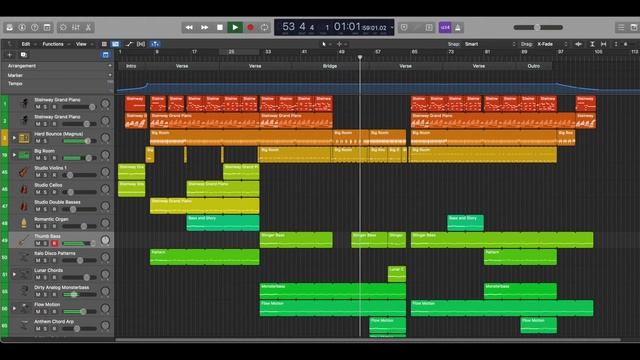
Task: Click the horizontal scrollbar below tracks
Action: tap(367, 340)
